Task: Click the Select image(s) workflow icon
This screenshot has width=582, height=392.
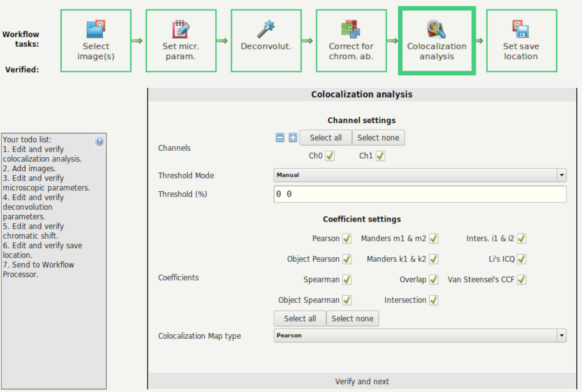Action: [x=96, y=30]
